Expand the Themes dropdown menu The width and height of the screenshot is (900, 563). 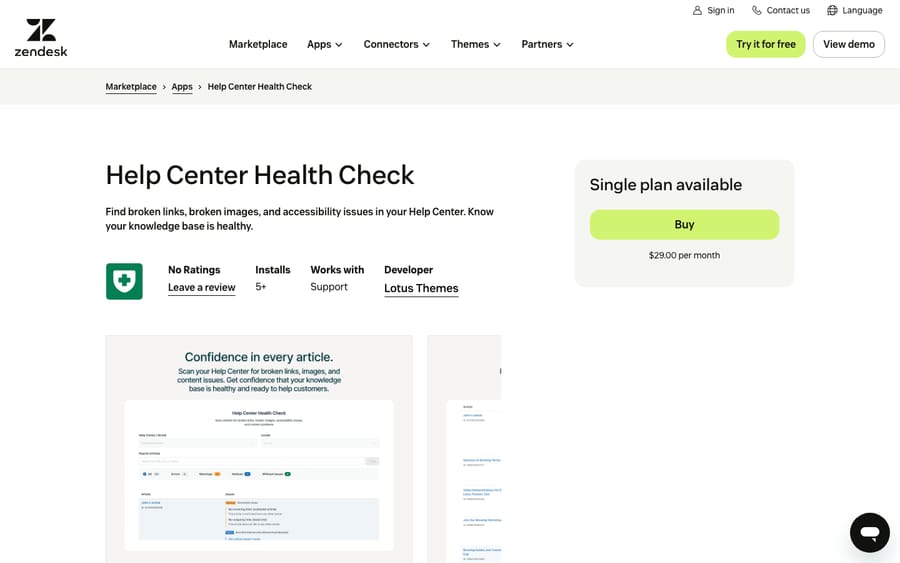coord(476,44)
